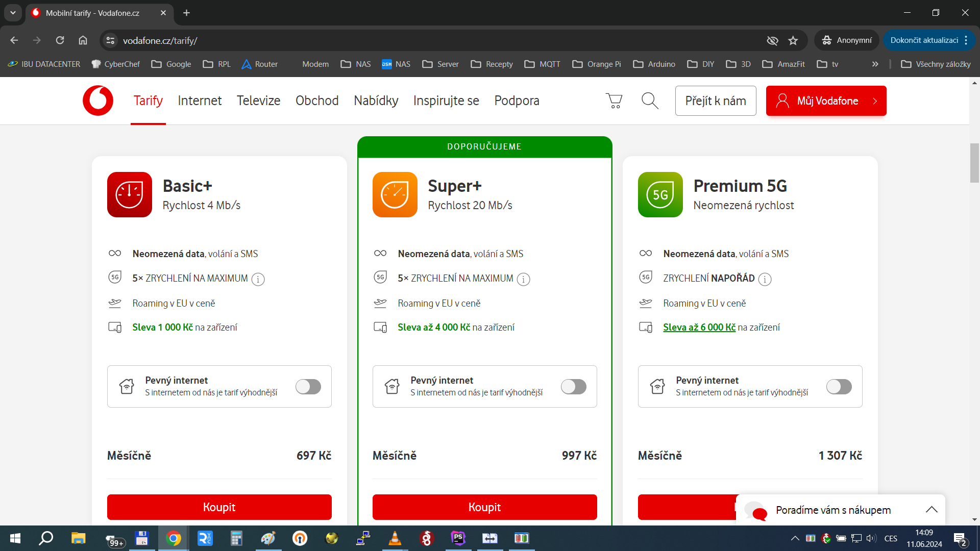
Task: Open the tab search dropdown
Action: pyautogui.click(x=13, y=13)
